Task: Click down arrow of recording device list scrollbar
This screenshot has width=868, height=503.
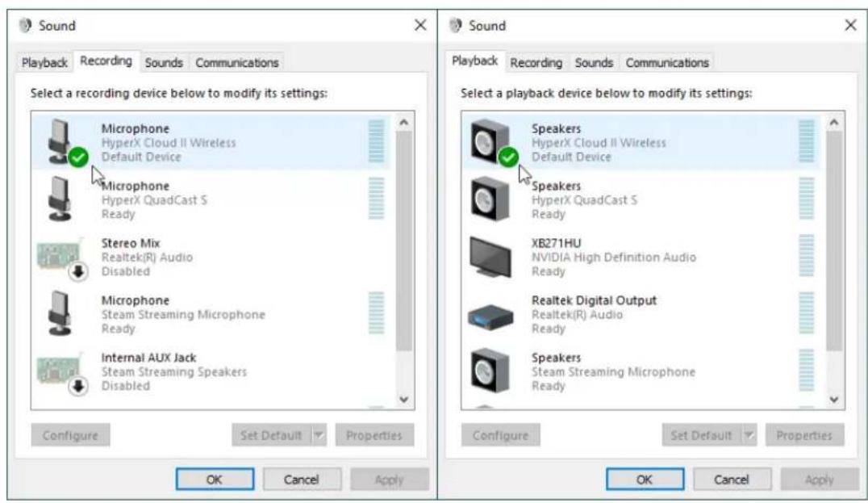Action: 404,400
